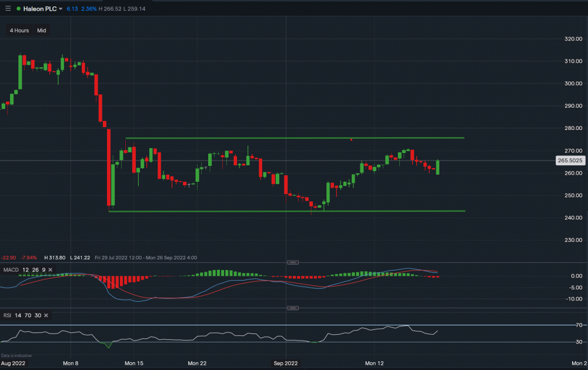This screenshot has height=370, width=588.
Task: Click the RSI indicator label
Action: pyautogui.click(x=8, y=315)
